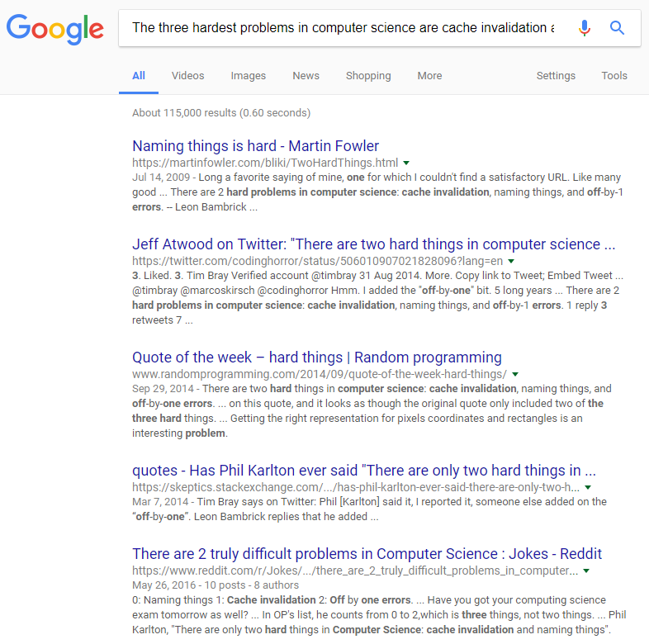Click the Google logo

[x=55, y=29]
